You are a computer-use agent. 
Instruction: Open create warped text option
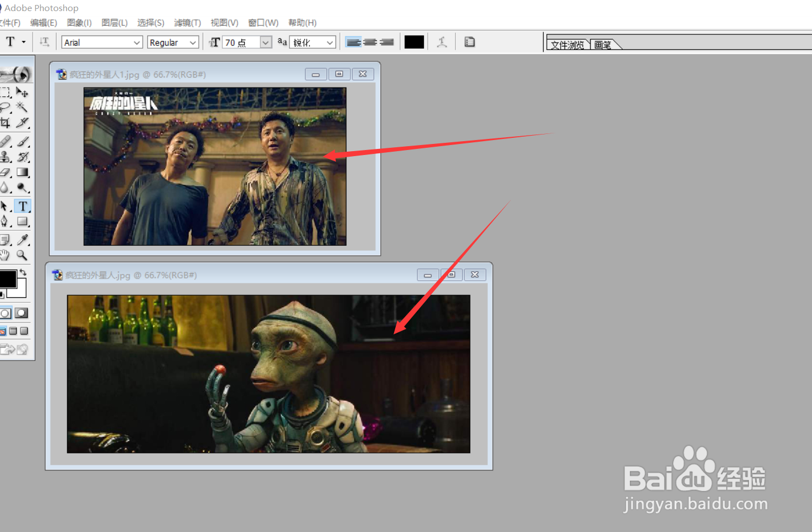[x=442, y=42]
